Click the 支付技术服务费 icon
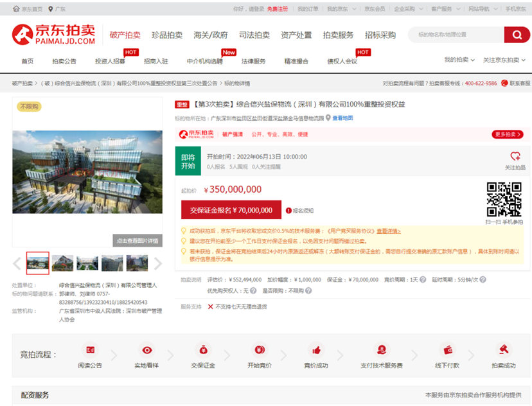This screenshot has height=406, width=532. (x=382, y=349)
